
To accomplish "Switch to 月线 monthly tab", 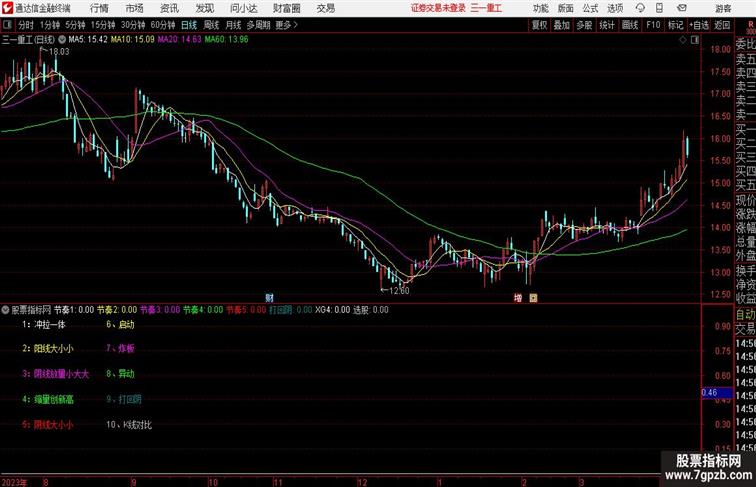I will pos(233,25).
